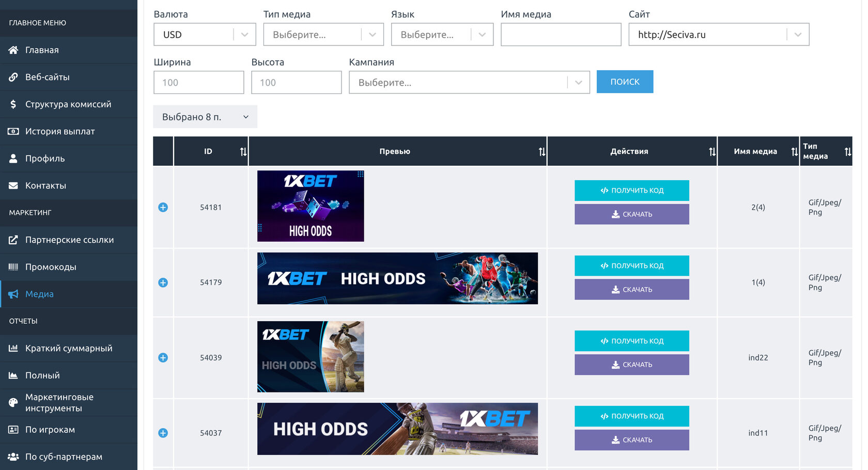Focus the Имя медиа text field
The height and width of the screenshot is (470, 868).
(561, 35)
